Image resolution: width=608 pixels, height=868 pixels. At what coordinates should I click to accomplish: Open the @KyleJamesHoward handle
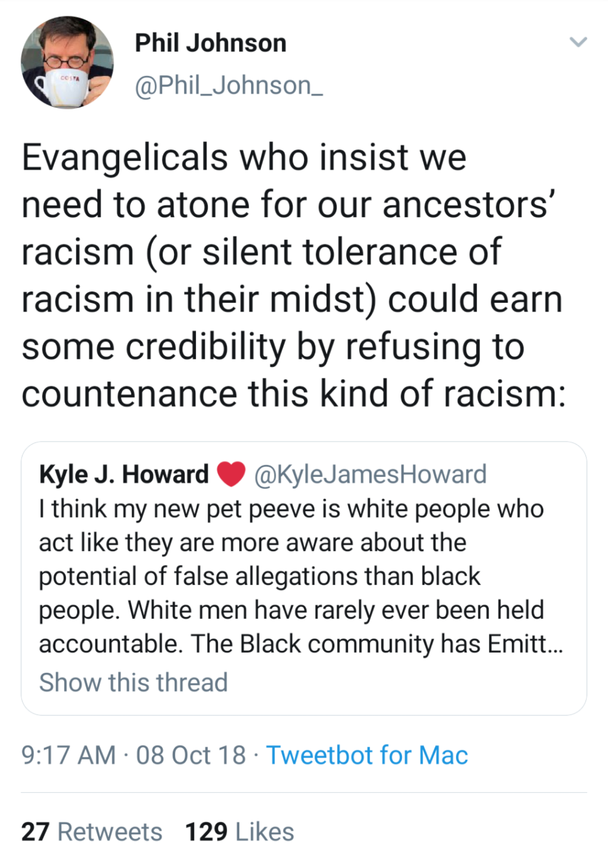click(370, 474)
